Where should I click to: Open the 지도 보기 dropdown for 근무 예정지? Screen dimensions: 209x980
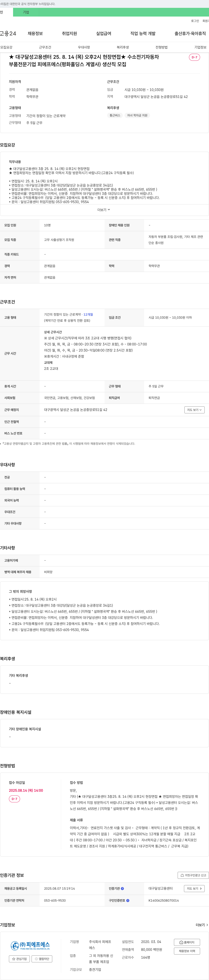(x=195, y=410)
